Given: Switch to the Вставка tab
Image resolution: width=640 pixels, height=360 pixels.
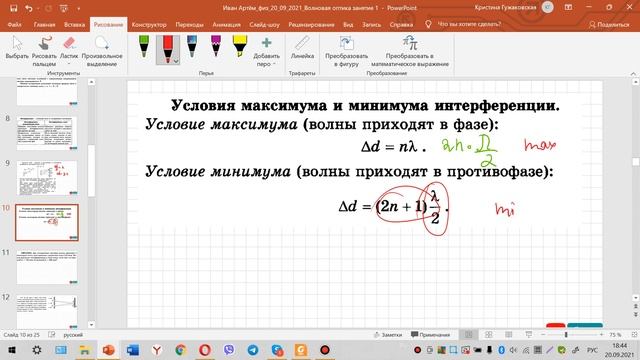Looking at the screenshot, I should tap(74, 24).
